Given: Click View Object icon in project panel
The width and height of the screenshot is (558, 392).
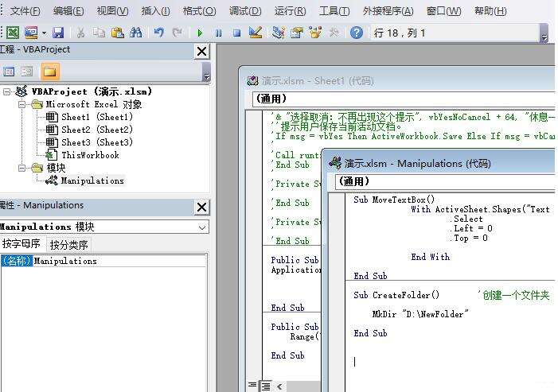Looking at the screenshot, I should (27, 72).
